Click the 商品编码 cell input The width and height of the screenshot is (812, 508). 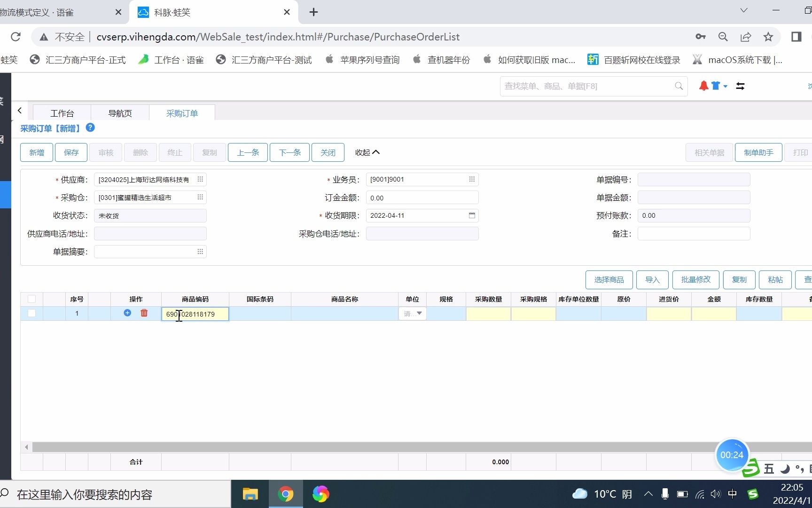pos(195,314)
